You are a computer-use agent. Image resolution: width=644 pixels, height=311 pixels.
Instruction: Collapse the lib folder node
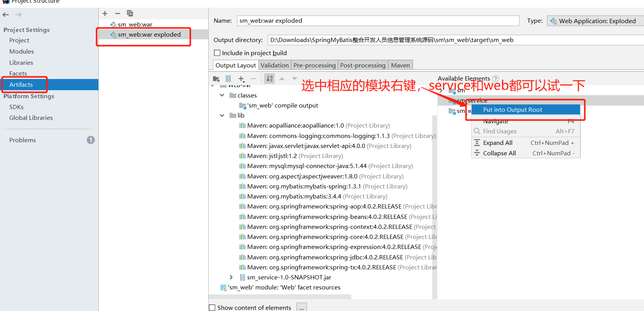click(x=222, y=115)
